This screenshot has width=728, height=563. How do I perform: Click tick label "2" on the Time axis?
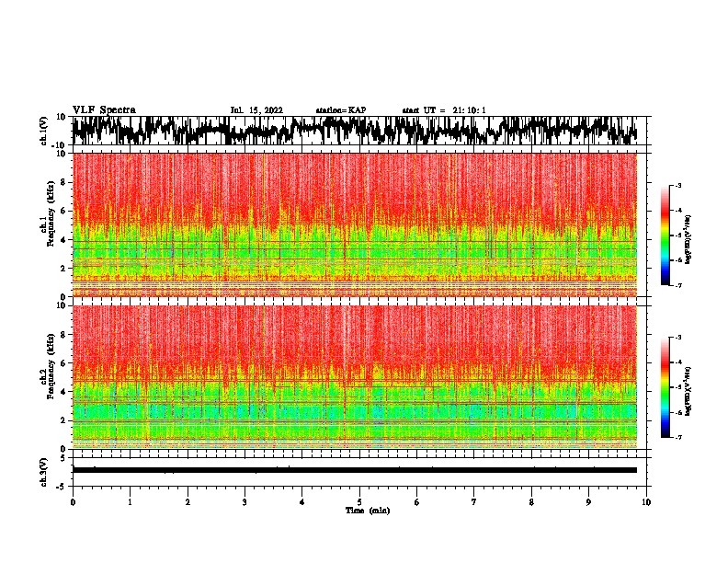pyautogui.click(x=188, y=502)
